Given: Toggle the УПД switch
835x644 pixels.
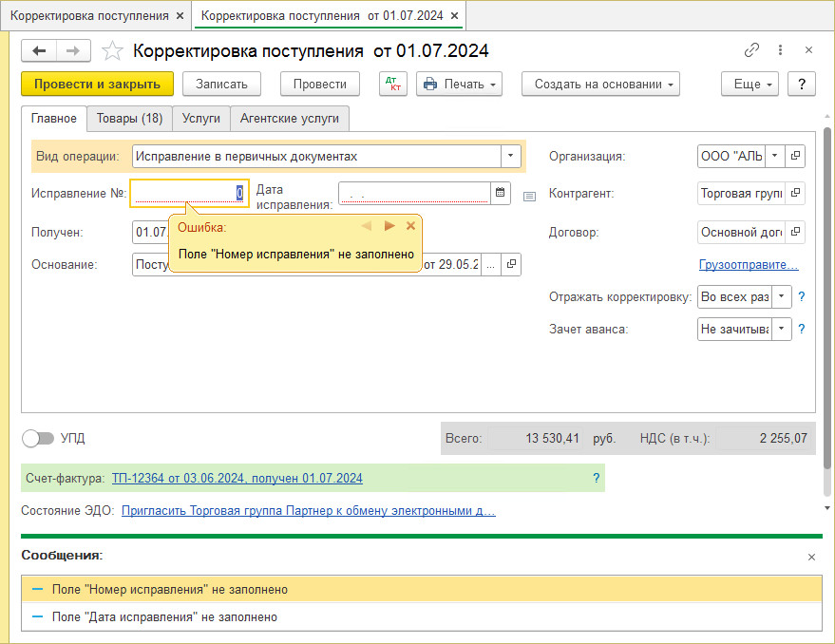Looking at the screenshot, I should [38, 438].
